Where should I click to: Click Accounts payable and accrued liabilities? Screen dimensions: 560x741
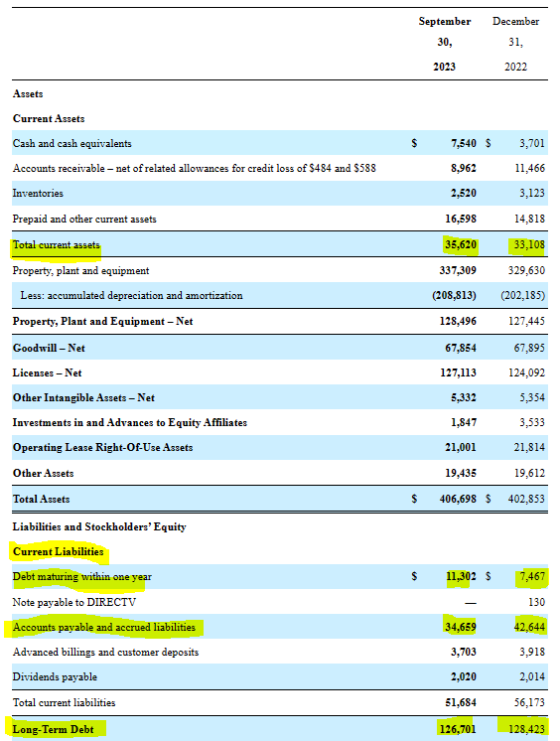[x=104, y=628]
